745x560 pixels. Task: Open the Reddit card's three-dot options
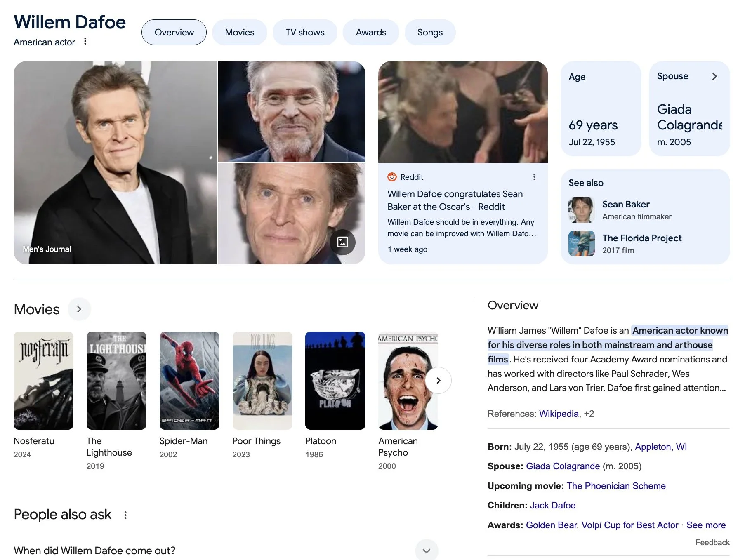tap(534, 177)
